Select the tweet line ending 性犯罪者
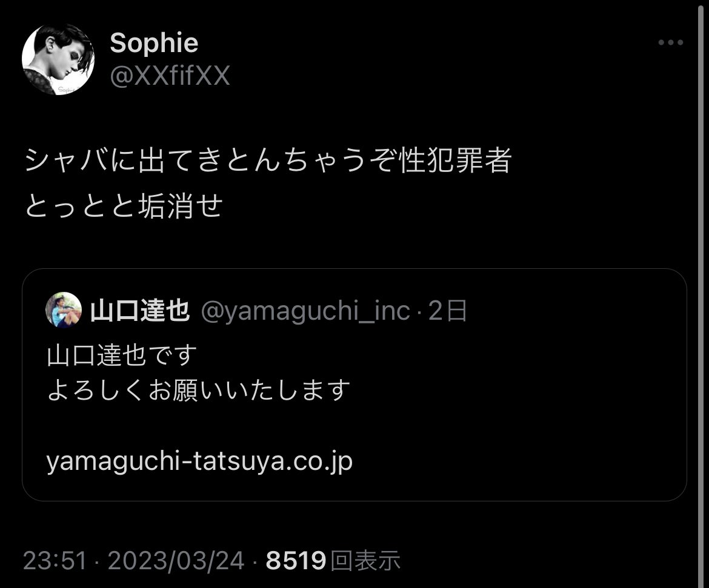Screen dimensions: 709x588 coord(268,160)
